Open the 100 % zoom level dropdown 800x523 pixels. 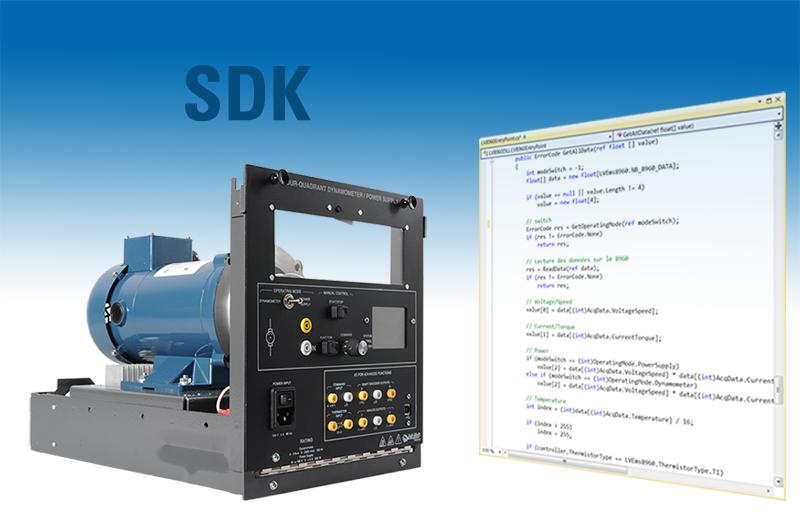[x=500, y=452]
